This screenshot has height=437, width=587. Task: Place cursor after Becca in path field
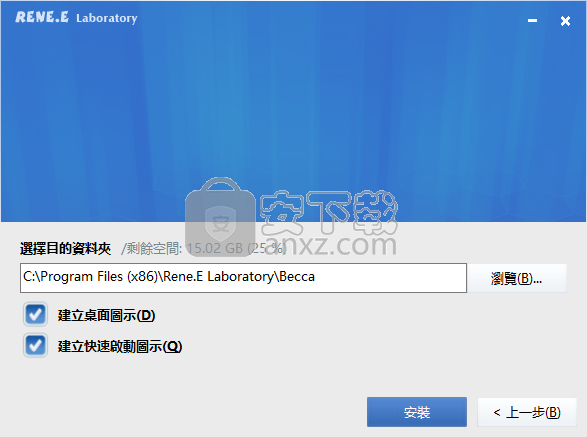pyautogui.click(x=316, y=277)
